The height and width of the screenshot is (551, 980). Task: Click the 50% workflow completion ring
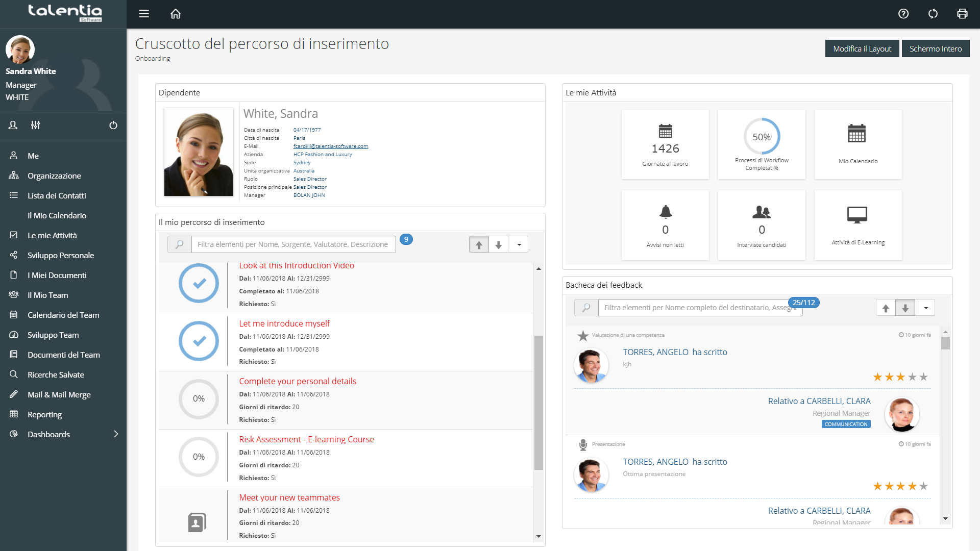[x=761, y=137]
